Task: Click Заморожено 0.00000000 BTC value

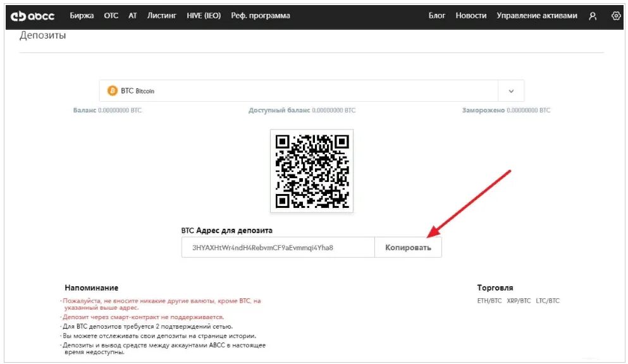Action: click(506, 110)
